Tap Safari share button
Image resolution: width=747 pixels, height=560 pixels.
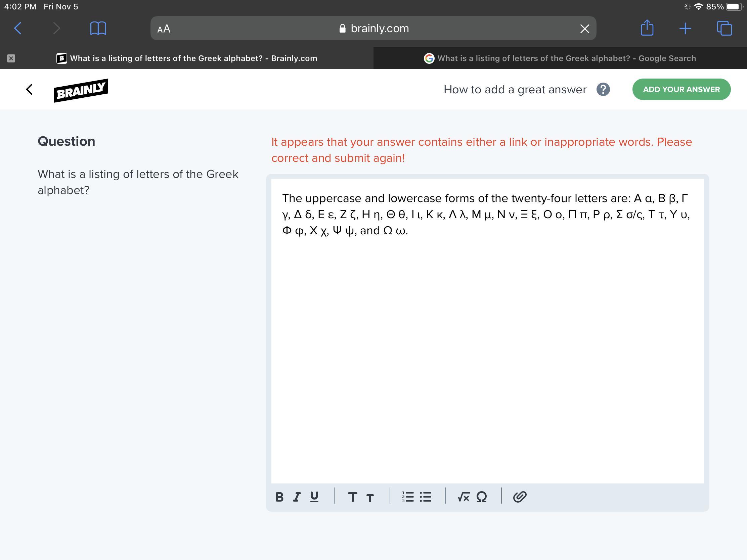pos(647,28)
